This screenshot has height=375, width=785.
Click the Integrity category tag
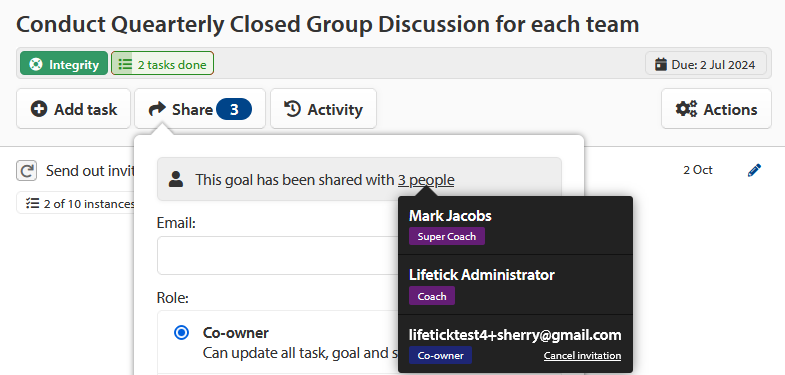[x=64, y=63]
